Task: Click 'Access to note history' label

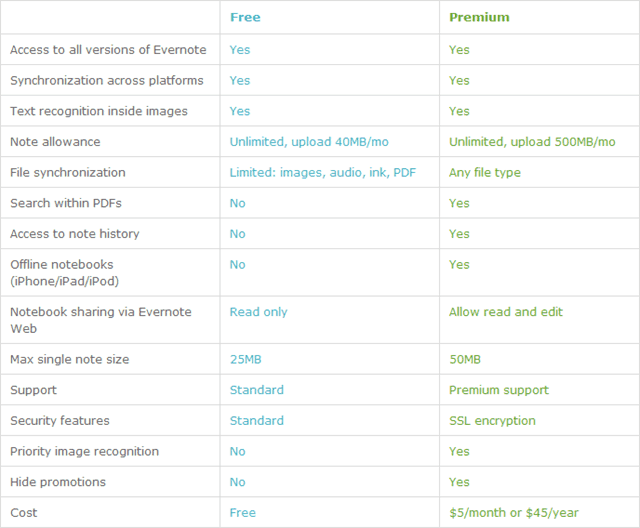Action: 75,234
